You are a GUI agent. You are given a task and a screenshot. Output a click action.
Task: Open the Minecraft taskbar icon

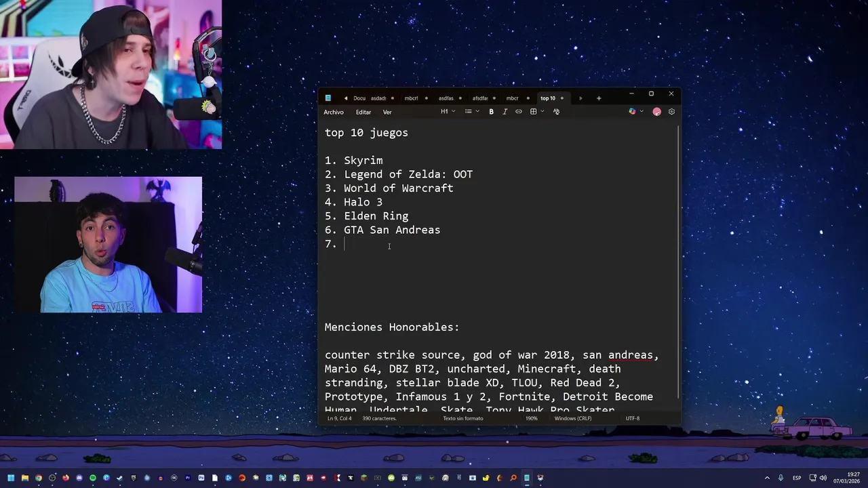pyautogui.click(x=364, y=478)
